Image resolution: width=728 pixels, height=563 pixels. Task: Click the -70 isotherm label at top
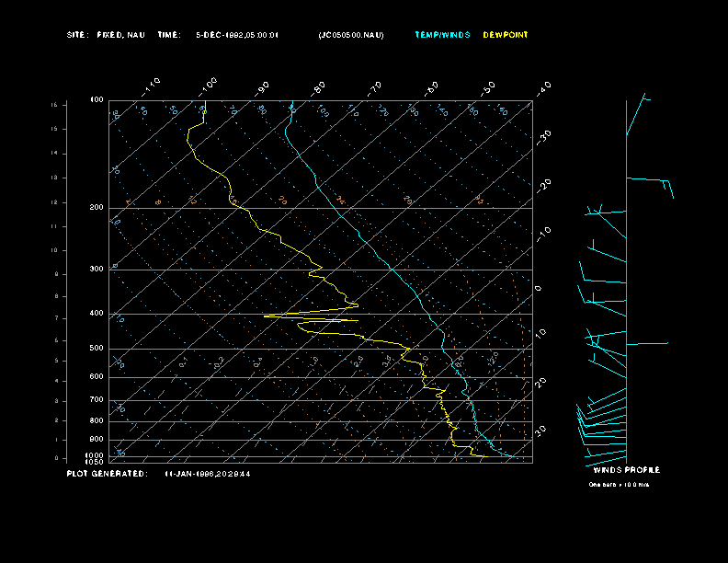[x=374, y=88]
